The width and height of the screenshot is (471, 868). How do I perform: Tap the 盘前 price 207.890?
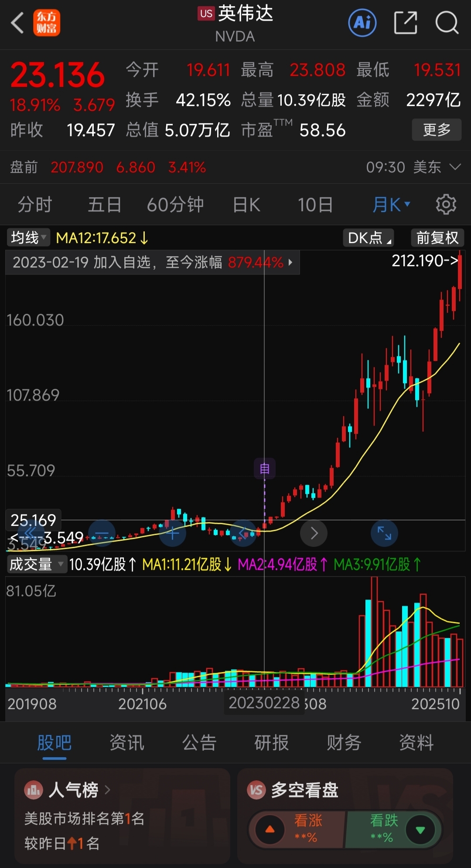point(77,167)
